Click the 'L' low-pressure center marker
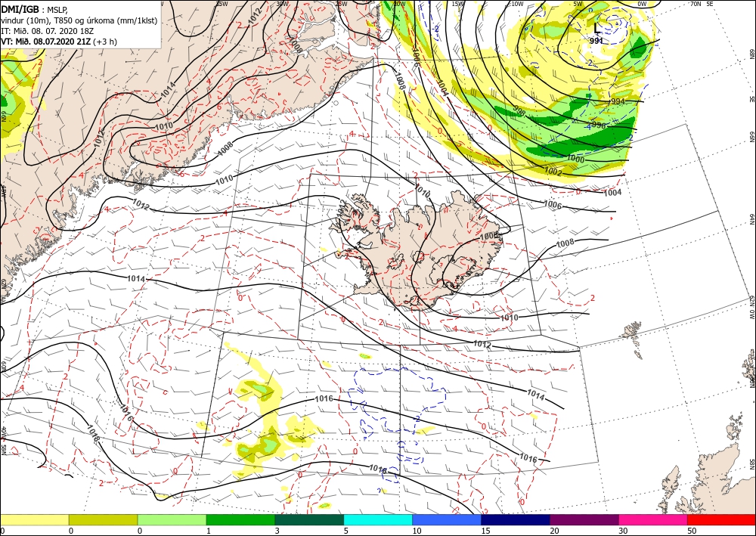Viewport: 756px width, 536px height. 597,28
